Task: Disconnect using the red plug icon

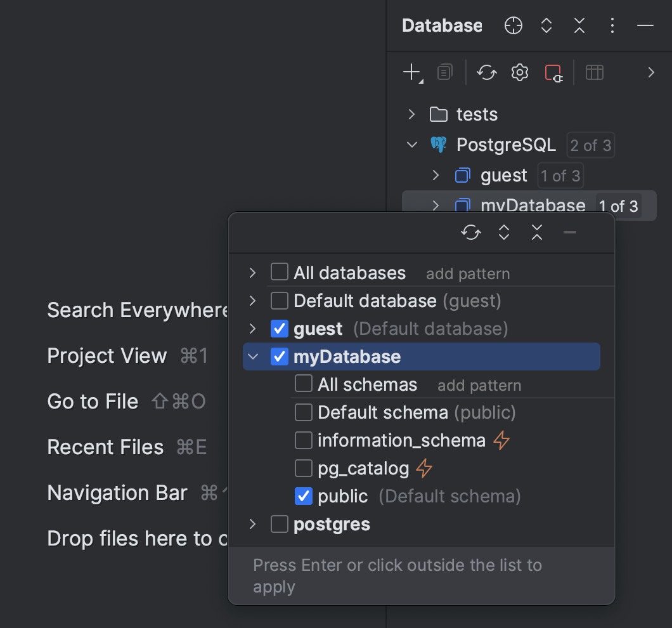Action: (x=552, y=72)
